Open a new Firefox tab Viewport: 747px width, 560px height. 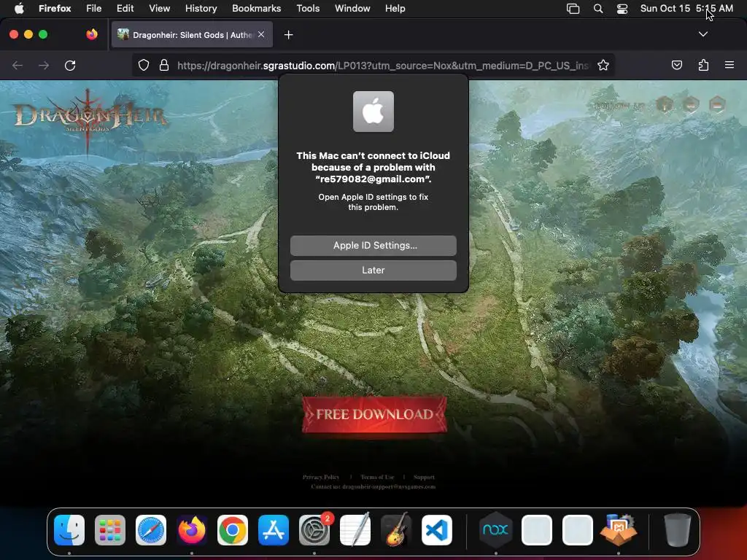288,35
